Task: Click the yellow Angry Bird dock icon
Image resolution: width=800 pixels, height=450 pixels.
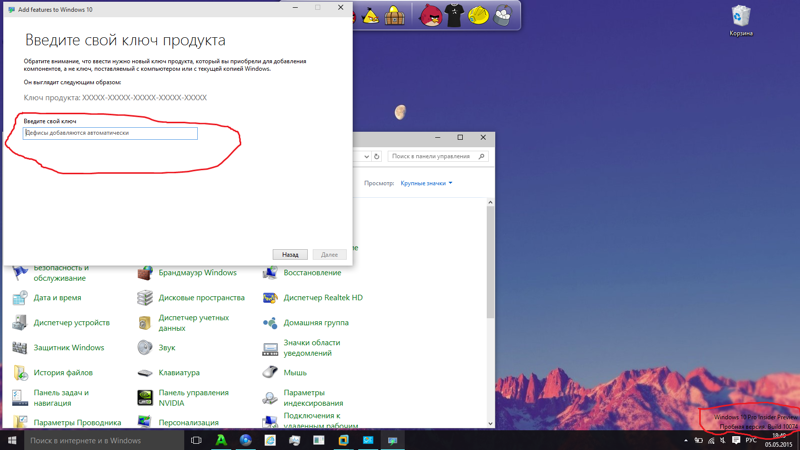Action: click(371, 16)
